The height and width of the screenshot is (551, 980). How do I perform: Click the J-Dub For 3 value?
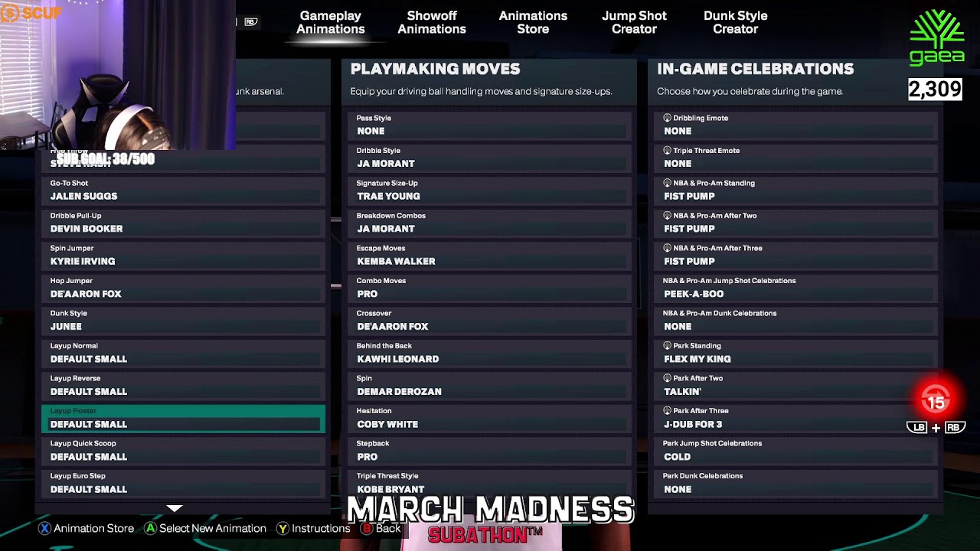click(693, 424)
